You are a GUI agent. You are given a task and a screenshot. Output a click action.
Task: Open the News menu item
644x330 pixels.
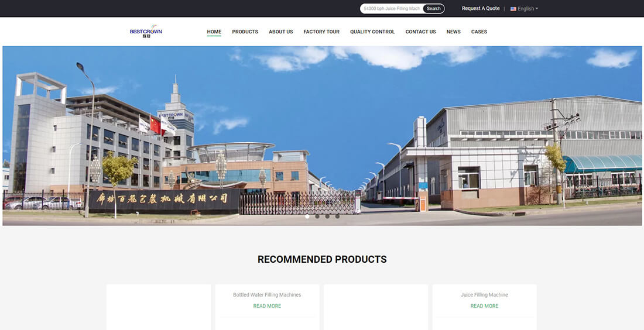click(453, 32)
